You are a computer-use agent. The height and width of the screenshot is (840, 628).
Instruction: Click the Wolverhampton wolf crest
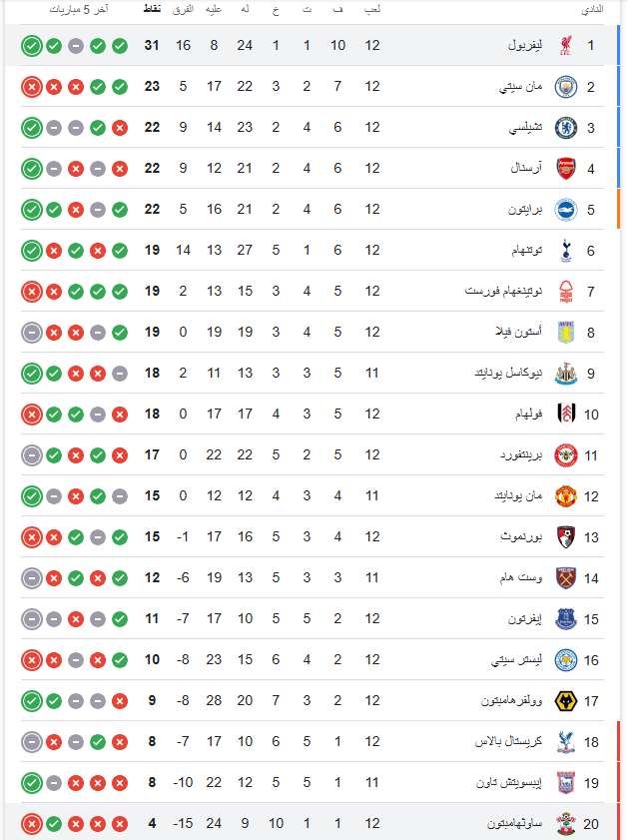coord(566,701)
